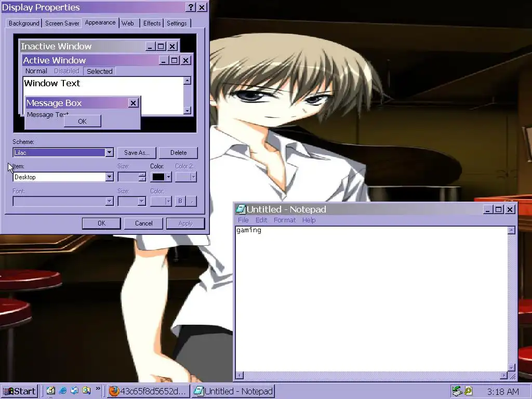Minimize the Notepad window
Image resolution: width=532 pixels, height=399 pixels.
tap(487, 210)
